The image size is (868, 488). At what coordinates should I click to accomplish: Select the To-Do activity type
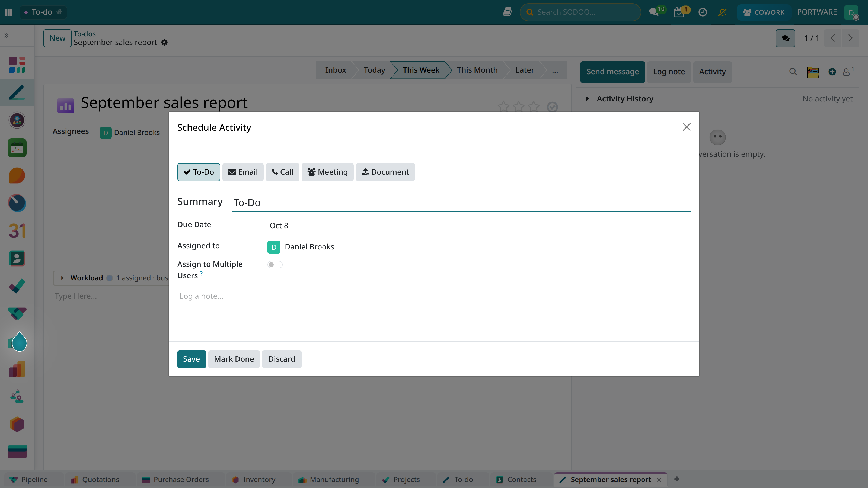coord(199,172)
